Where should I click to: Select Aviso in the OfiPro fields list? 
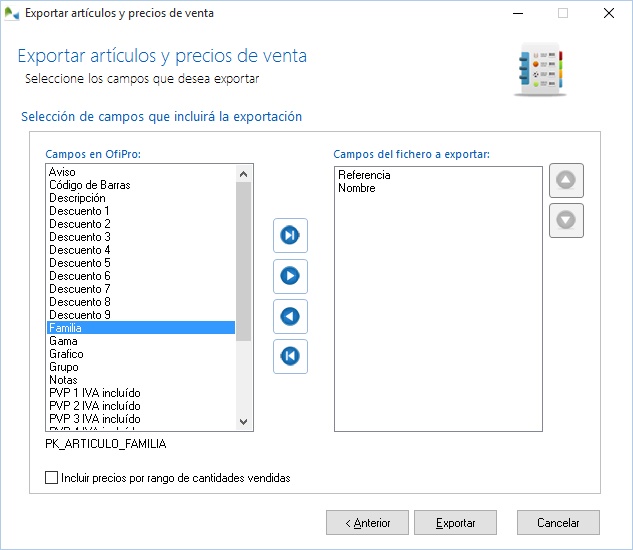click(x=141, y=172)
